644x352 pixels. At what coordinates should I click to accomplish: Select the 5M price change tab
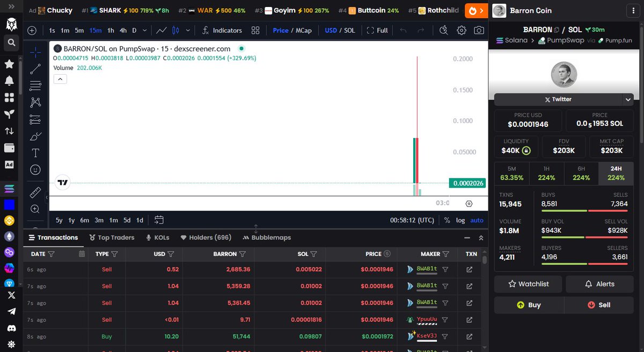pyautogui.click(x=511, y=174)
